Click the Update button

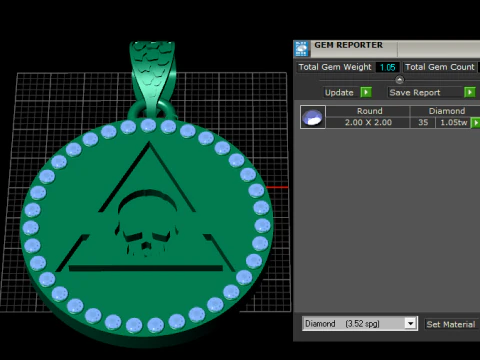click(339, 92)
